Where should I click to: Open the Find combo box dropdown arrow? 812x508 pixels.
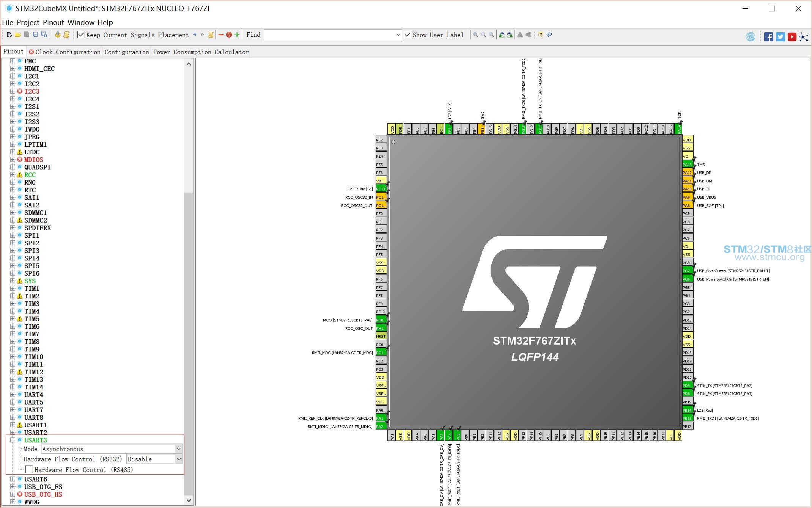398,35
